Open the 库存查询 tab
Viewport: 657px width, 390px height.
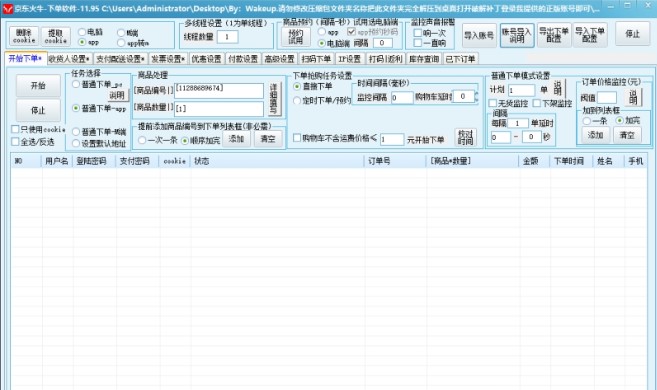coord(424,59)
